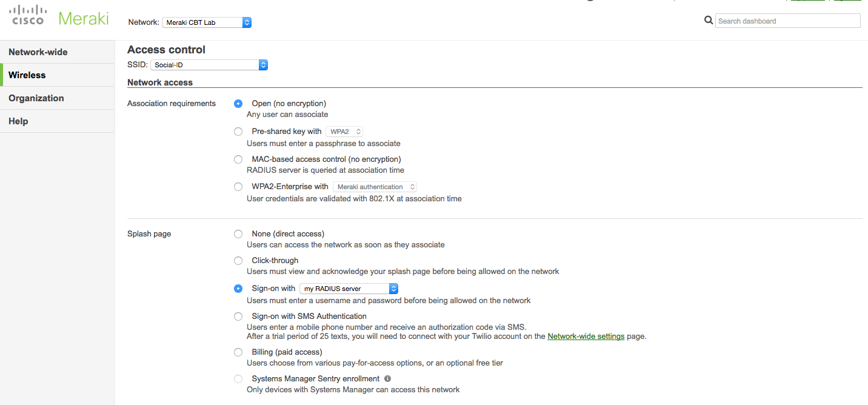Image resolution: width=868 pixels, height=405 pixels.
Task: Open the Organization section
Action: coord(36,98)
